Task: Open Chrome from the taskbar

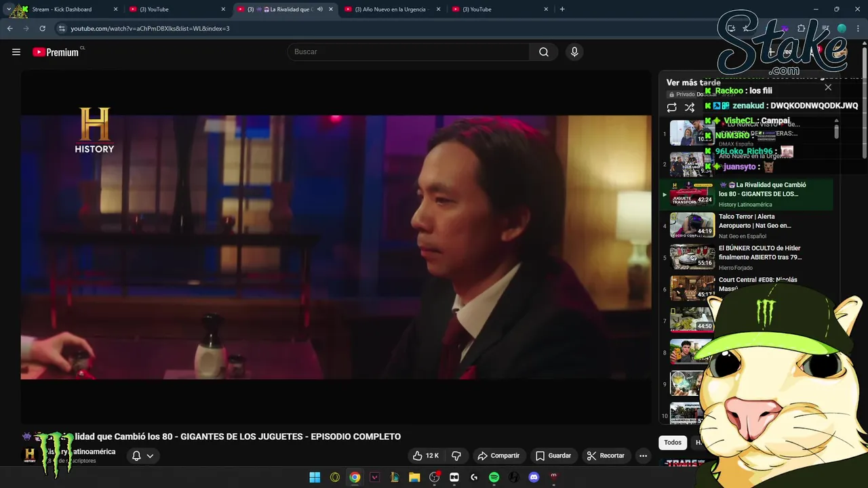Action: tap(355, 477)
